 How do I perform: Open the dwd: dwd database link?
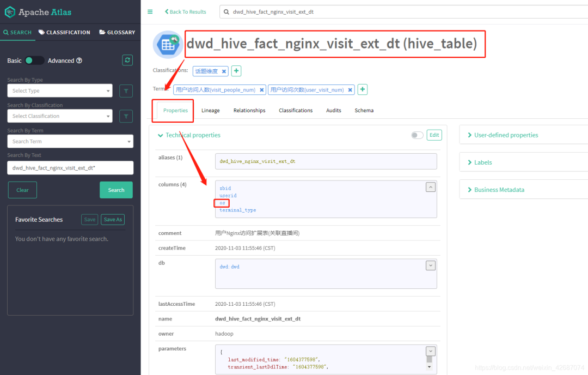coord(230,267)
